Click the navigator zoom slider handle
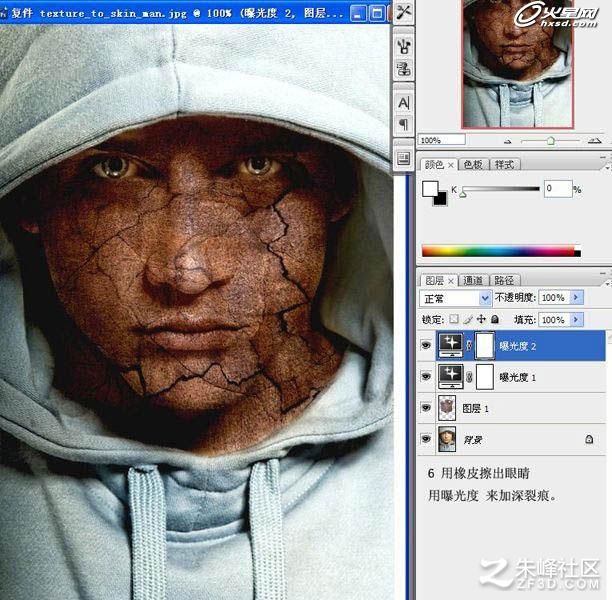The height and width of the screenshot is (600, 612). click(551, 141)
